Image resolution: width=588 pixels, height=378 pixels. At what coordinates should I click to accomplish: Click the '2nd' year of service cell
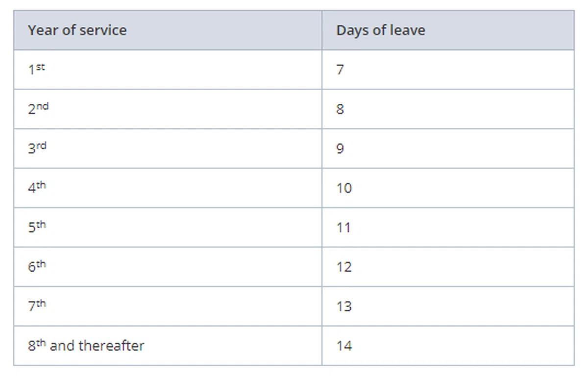38,109
